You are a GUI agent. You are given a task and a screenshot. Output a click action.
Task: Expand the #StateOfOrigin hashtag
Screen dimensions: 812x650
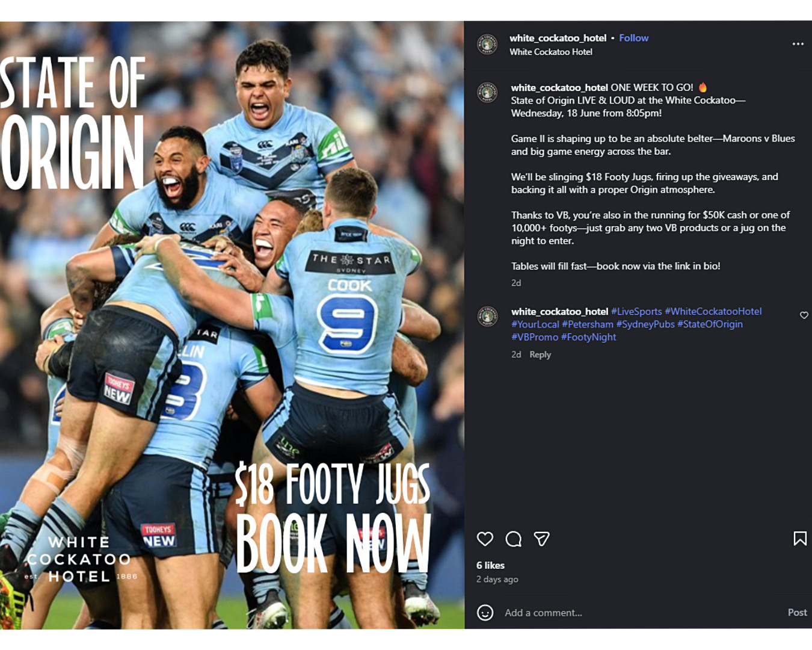click(710, 324)
